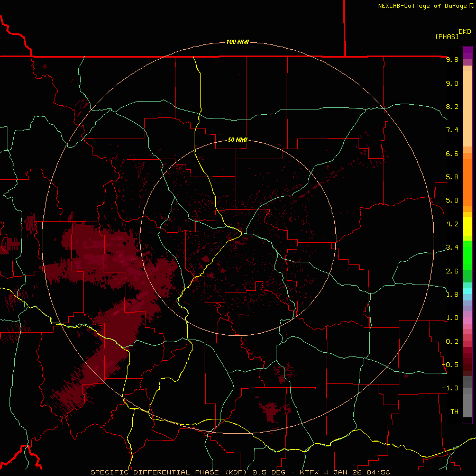Click the 5.8 legend value
Viewport: 476px width, 476px height.
[x=452, y=177]
